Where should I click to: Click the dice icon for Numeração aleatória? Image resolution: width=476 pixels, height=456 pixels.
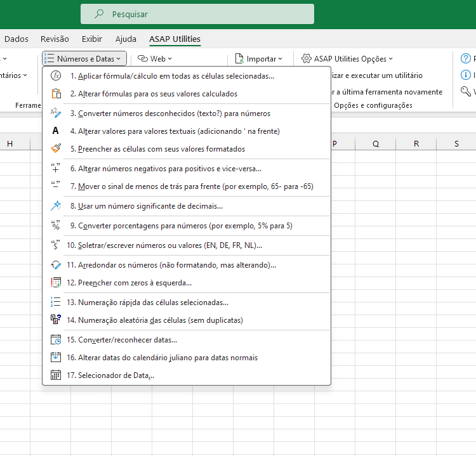(56, 320)
